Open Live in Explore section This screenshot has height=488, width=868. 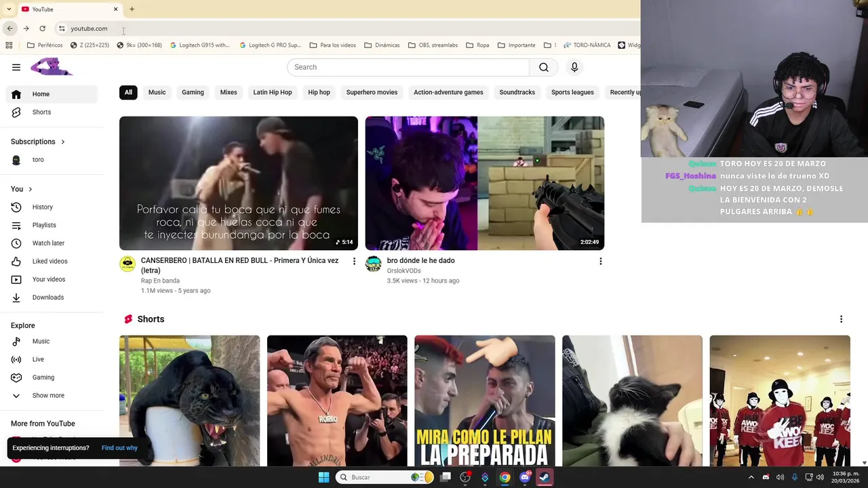pyautogui.click(x=52, y=359)
